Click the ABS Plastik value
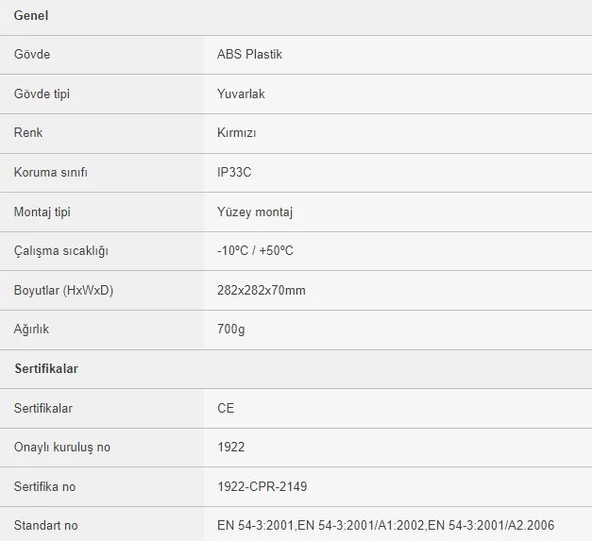This screenshot has height=541, width=592. [x=250, y=54]
